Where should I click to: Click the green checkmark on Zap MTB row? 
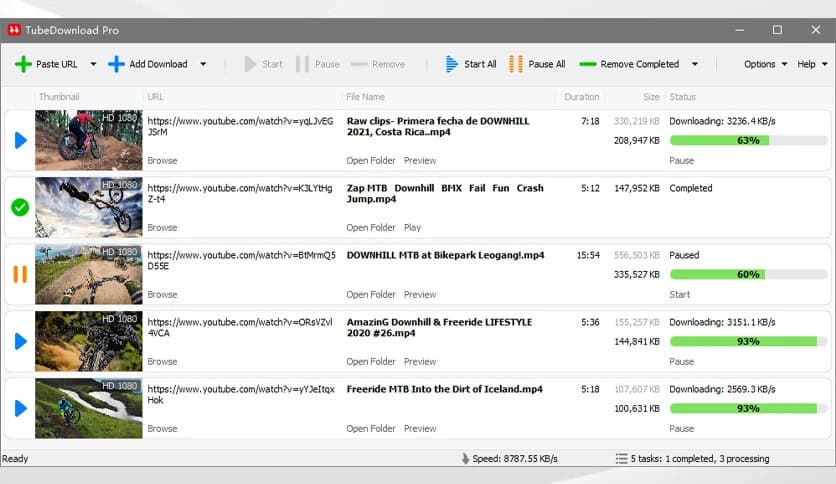[20, 207]
